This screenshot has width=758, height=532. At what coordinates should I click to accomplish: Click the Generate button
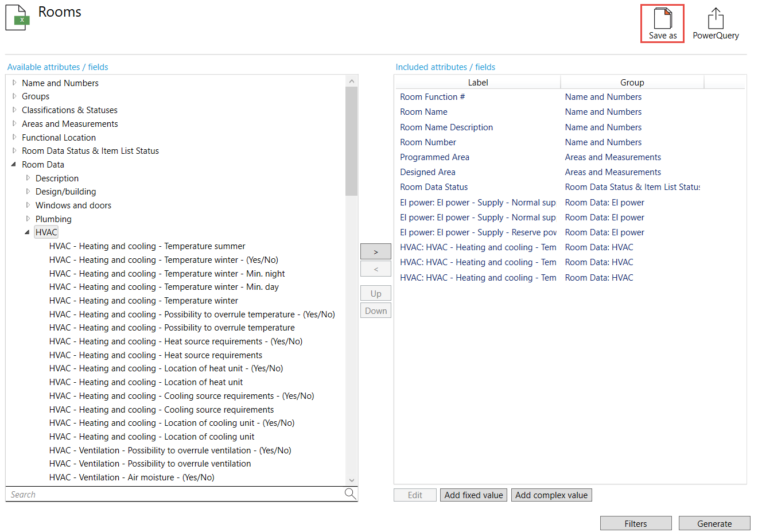pyautogui.click(x=714, y=523)
